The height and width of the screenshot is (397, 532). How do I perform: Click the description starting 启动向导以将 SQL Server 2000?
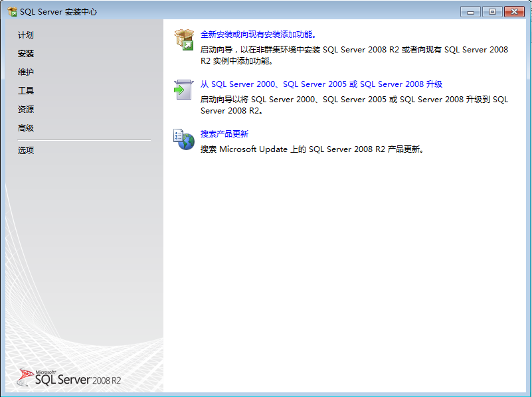coord(354,105)
